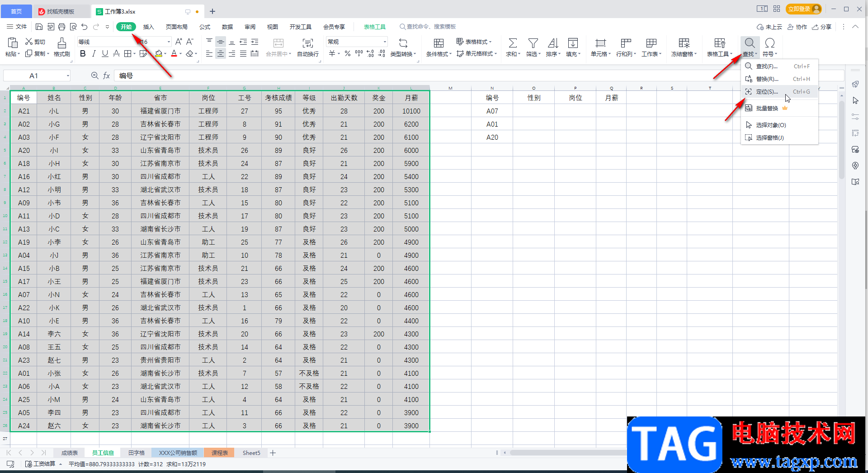Click the Share (分享) button
Image resolution: width=868 pixels, height=473 pixels.
click(x=822, y=27)
